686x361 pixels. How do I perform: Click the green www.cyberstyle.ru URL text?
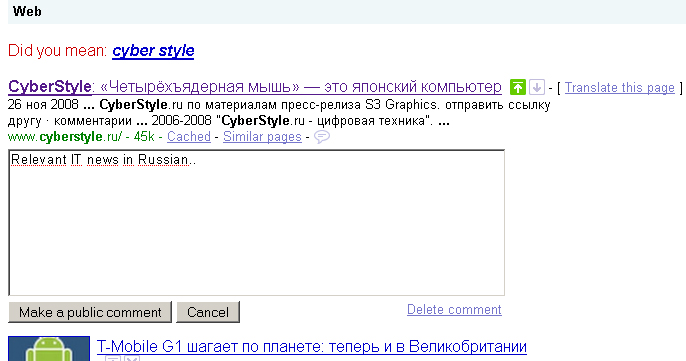coord(65,137)
